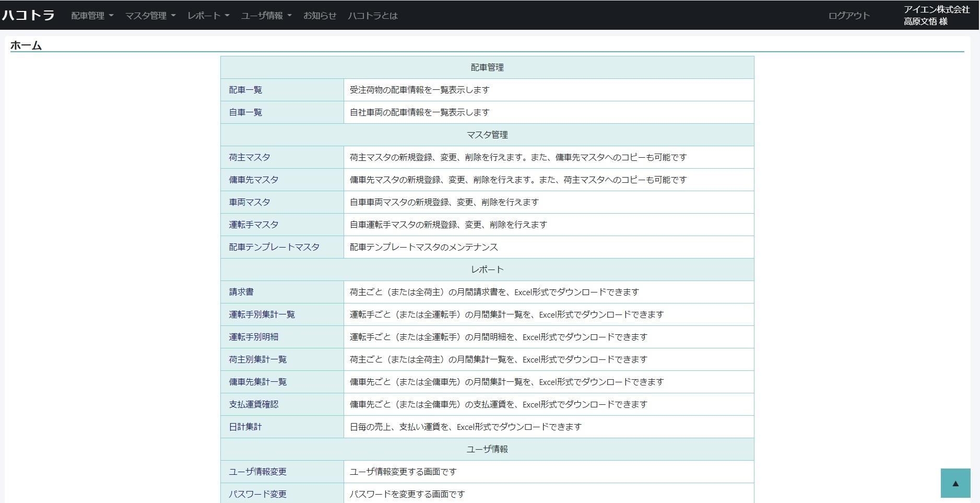This screenshot has height=503, width=980.
Task: Open the 車両マスタ link
Action: [x=250, y=202]
